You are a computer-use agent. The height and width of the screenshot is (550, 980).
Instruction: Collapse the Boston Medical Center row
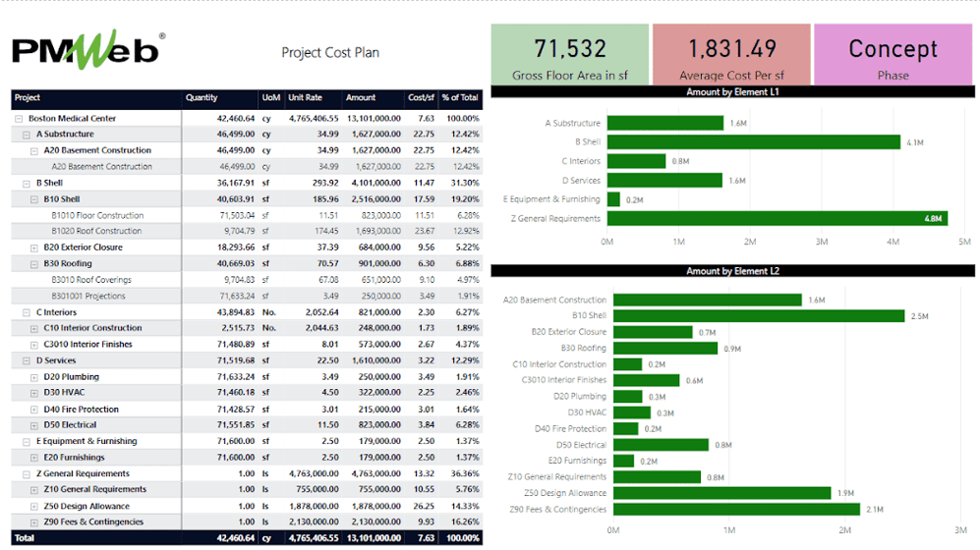(20, 119)
